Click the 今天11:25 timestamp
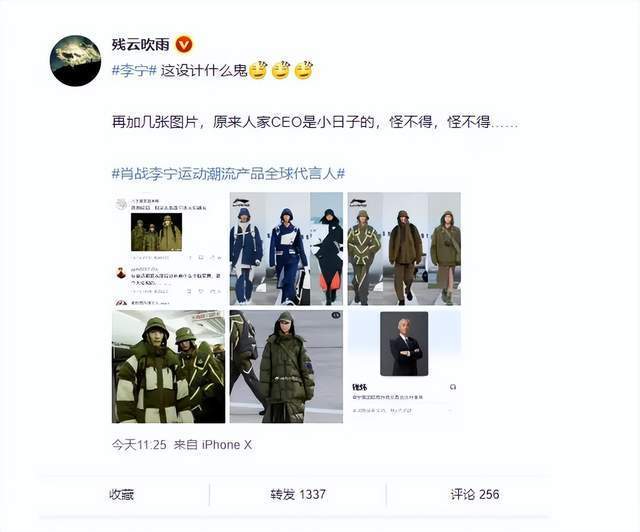This screenshot has height=532, width=640. (x=139, y=445)
